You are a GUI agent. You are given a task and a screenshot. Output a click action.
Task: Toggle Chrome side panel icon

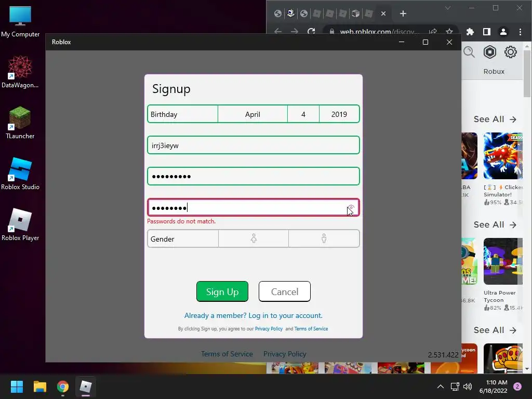[x=486, y=32]
